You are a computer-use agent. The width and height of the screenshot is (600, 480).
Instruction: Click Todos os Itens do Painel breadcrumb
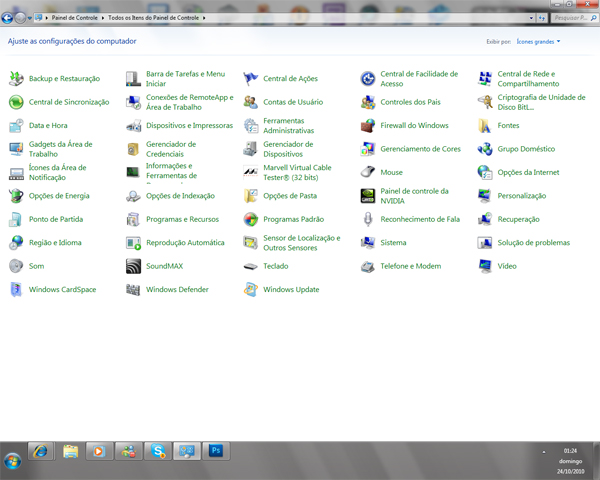click(153, 18)
